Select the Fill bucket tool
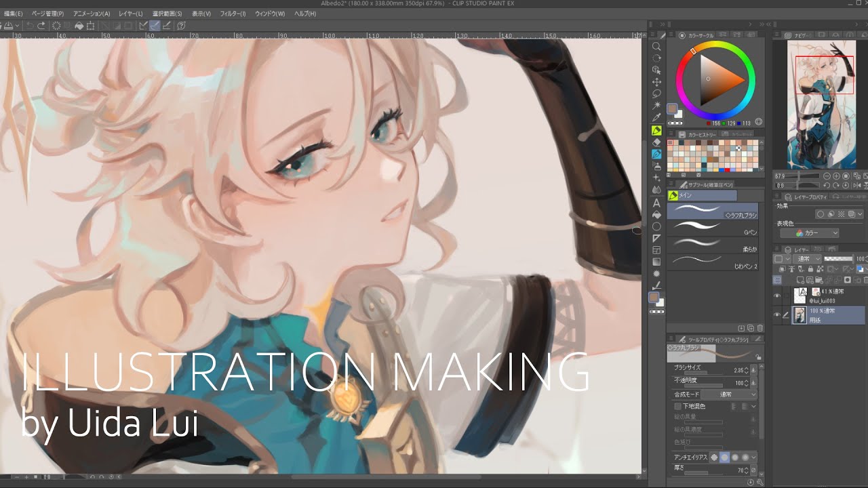868x488 pixels. pyautogui.click(x=656, y=214)
